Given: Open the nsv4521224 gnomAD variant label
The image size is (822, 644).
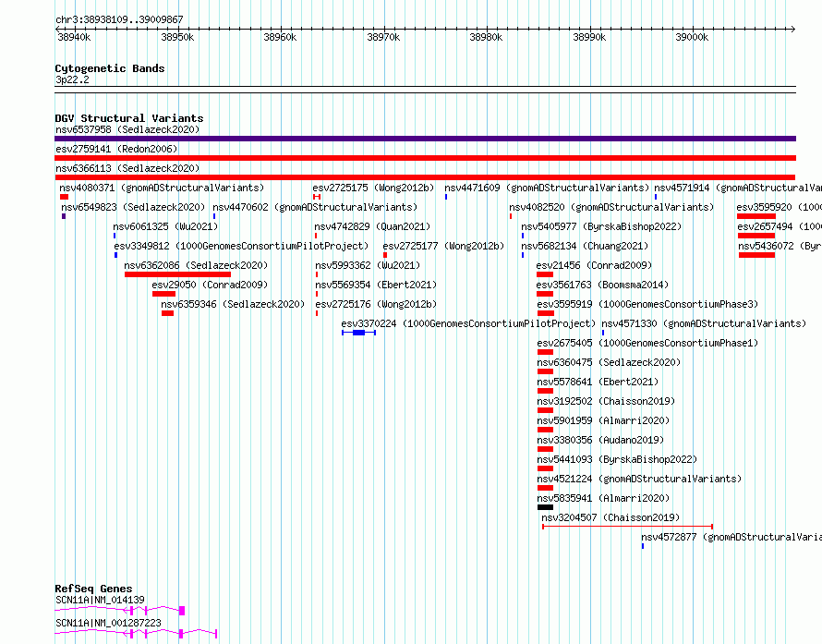Looking at the screenshot, I should click(x=639, y=479).
